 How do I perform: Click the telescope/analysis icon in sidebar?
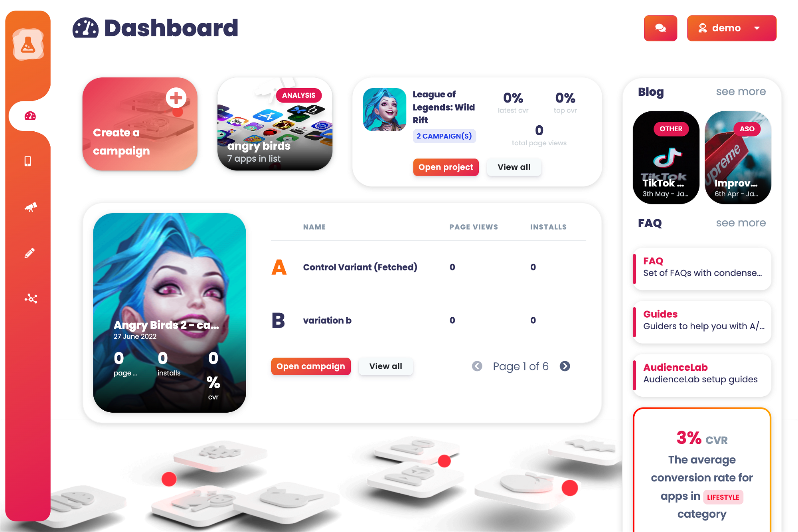pyautogui.click(x=33, y=207)
